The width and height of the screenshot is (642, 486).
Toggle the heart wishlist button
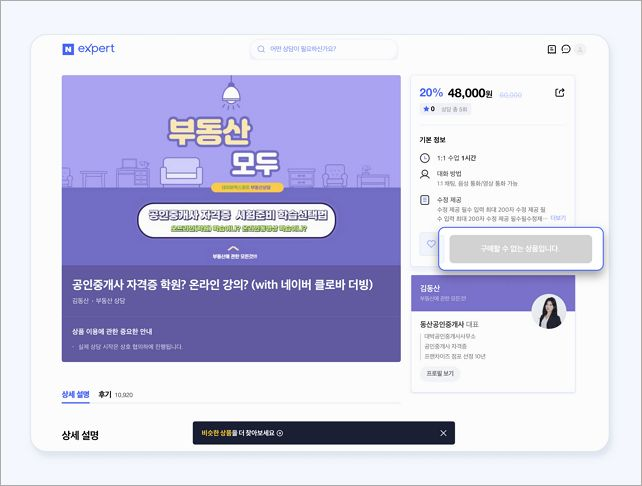(431, 244)
